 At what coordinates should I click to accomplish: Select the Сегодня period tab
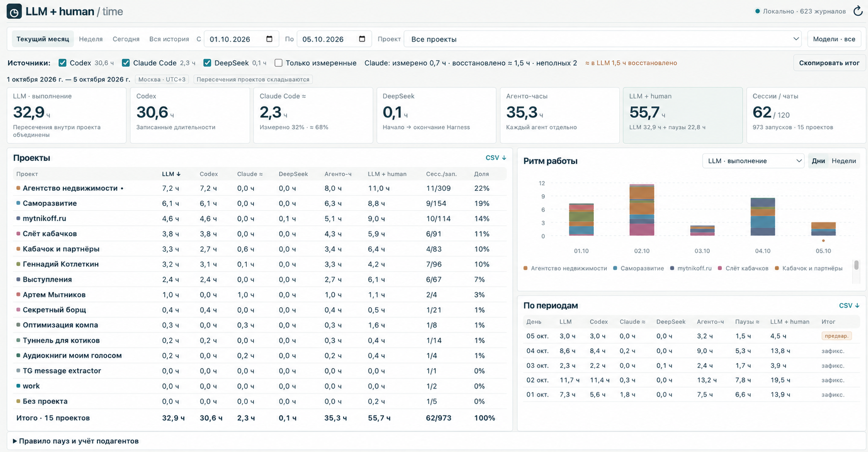coord(126,39)
